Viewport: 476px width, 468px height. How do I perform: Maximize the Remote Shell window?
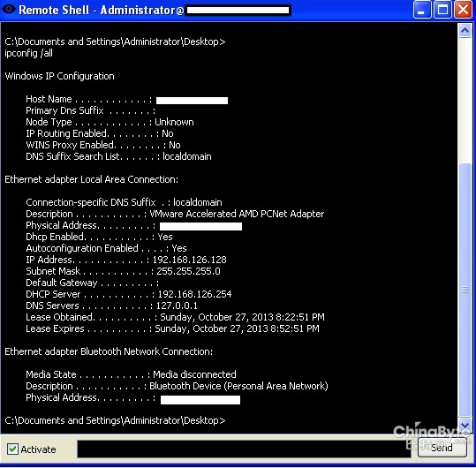pyautogui.click(x=442, y=10)
